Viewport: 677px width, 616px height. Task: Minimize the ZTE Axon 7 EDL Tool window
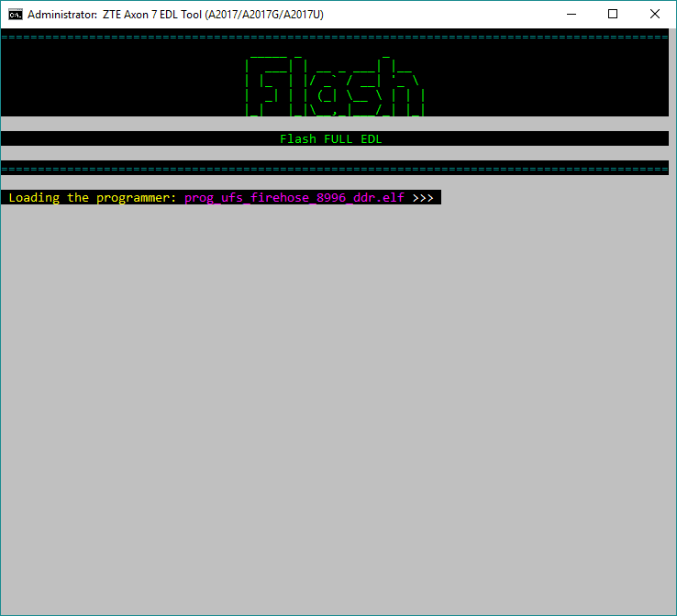click(572, 15)
